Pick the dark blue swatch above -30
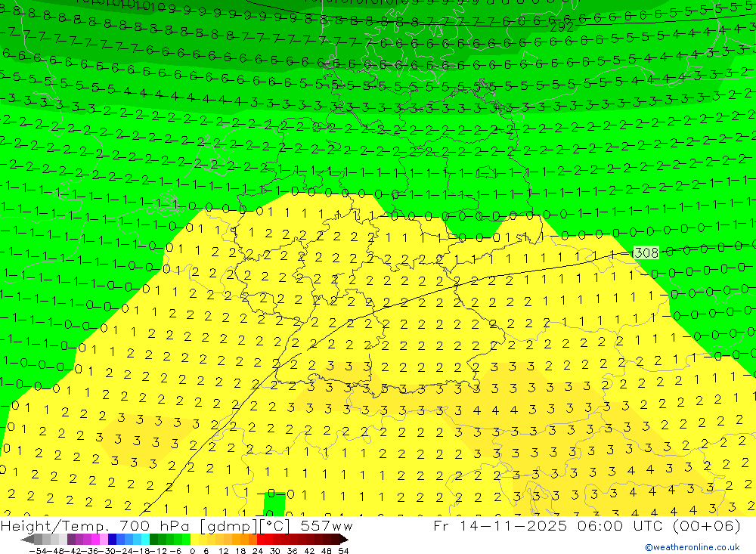Screen dimensions: 756x554 (x=112, y=539)
